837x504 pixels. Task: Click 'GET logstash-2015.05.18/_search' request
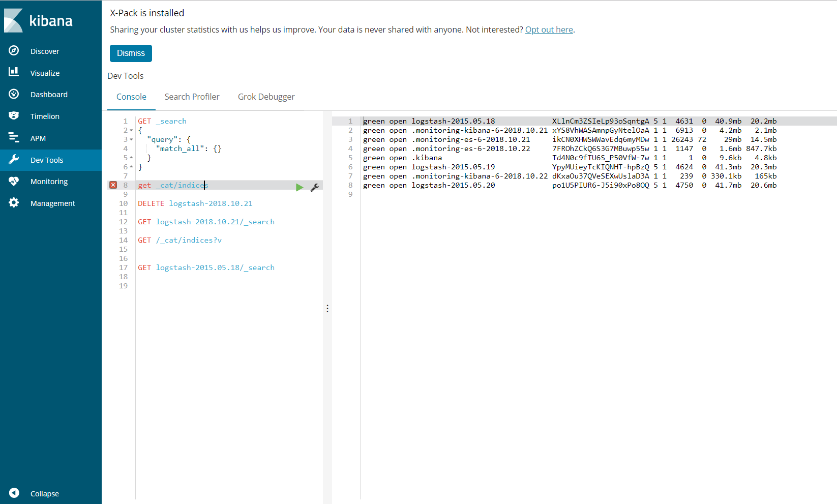tap(206, 268)
